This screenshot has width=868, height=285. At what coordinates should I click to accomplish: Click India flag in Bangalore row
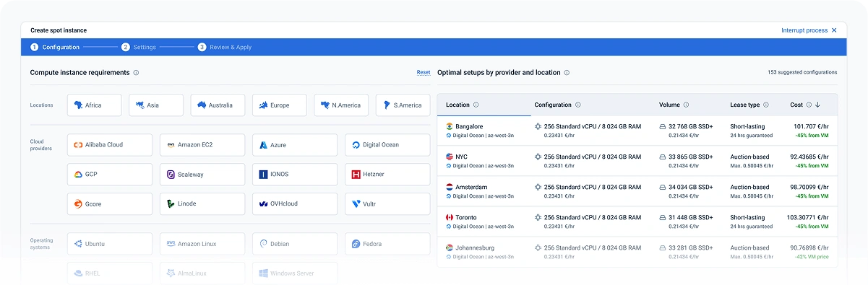point(450,126)
